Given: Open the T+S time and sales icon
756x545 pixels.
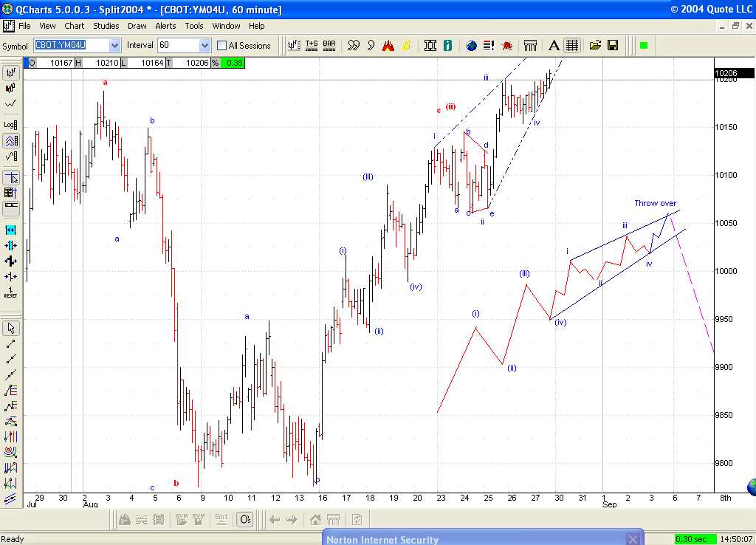Looking at the screenshot, I should point(312,45).
